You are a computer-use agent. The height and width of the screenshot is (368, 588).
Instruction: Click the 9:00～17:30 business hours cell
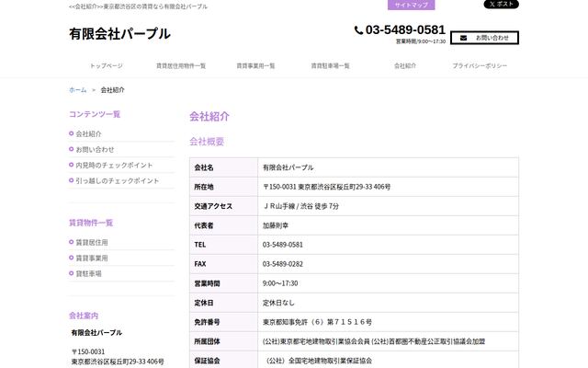[x=388, y=283]
